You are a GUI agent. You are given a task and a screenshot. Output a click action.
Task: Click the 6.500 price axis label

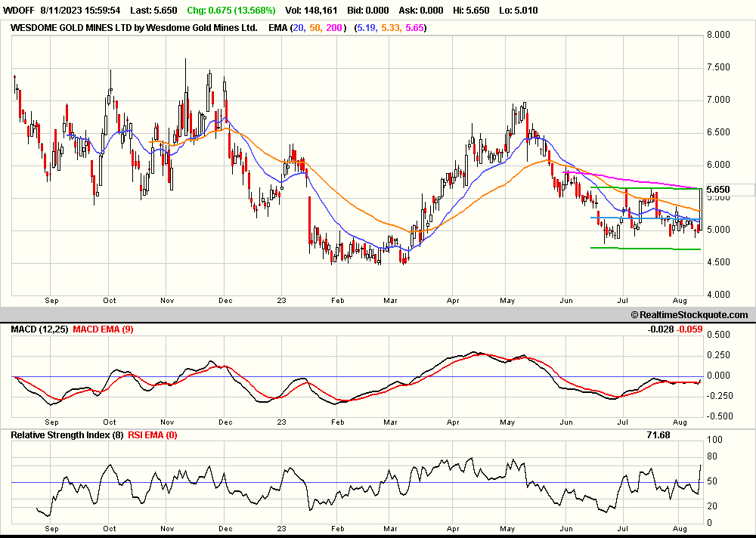click(718, 132)
